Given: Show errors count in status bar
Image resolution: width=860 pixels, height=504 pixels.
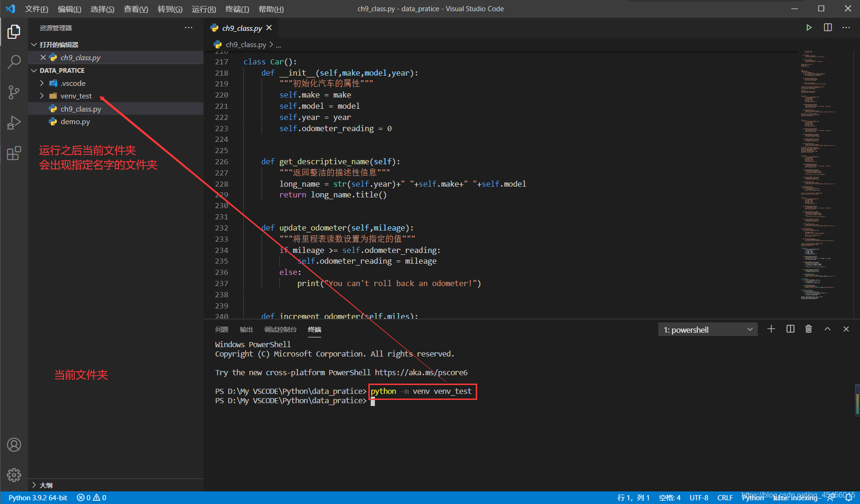Looking at the screenshot, I should 84,498.
